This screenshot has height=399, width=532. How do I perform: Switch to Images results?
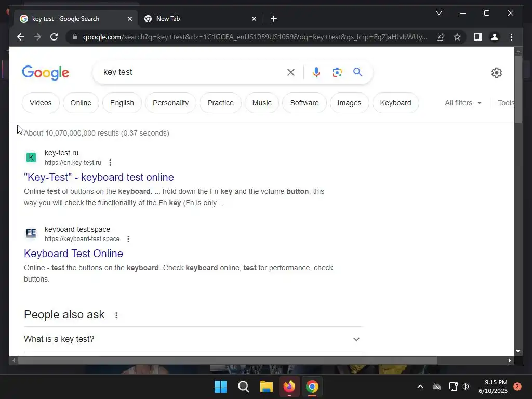349,103
